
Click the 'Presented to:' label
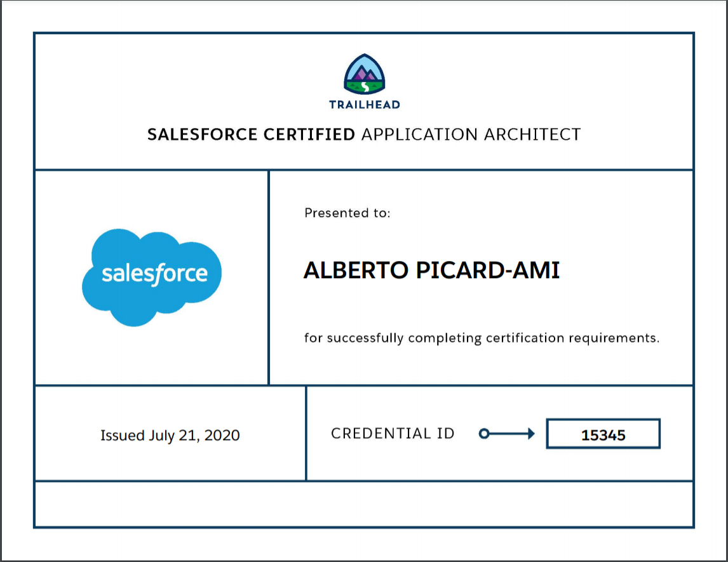(347, 213)
